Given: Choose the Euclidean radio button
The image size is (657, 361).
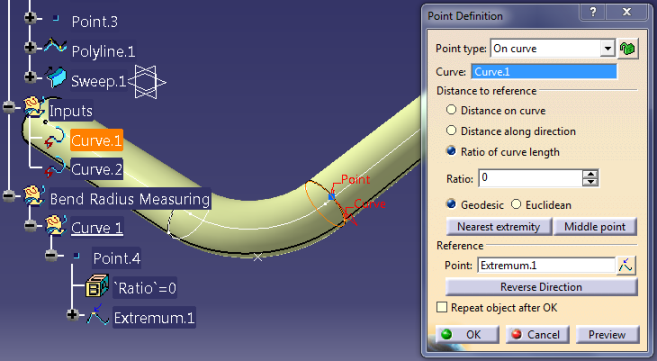Looking at the screenshot, I should click(x=516, y=204).
